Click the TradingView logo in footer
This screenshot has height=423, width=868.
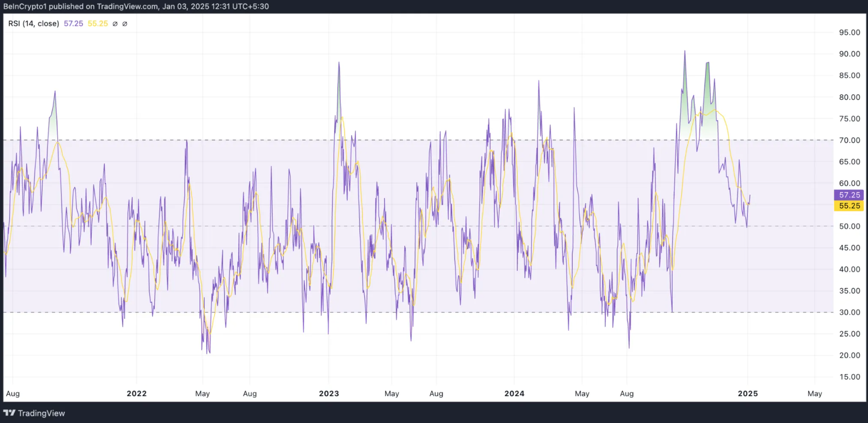34,413
